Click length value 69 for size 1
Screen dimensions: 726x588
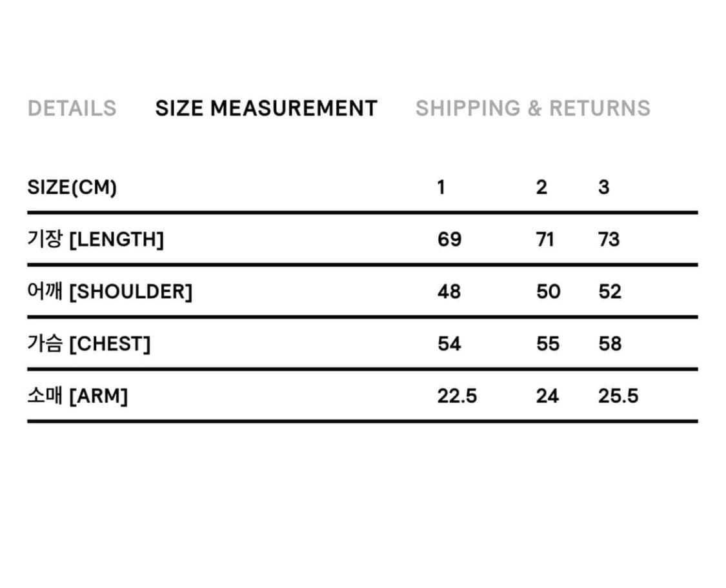[x=449, y=239]
